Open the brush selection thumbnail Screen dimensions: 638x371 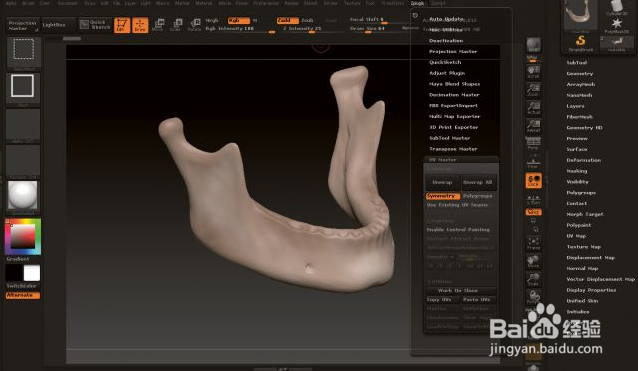(x=24, y=51)
